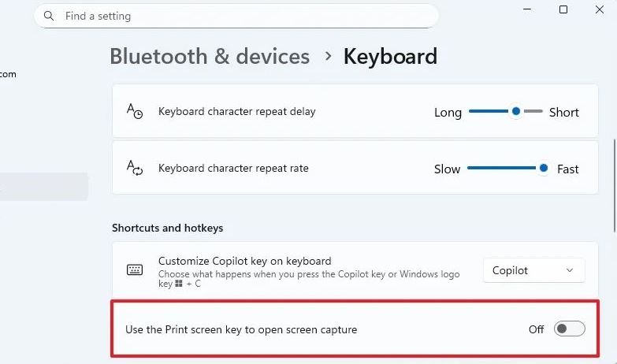Screen dimensions: 617x364
Task: Click the vertical scrollbar on right
Action: click(x=614, y=181)
